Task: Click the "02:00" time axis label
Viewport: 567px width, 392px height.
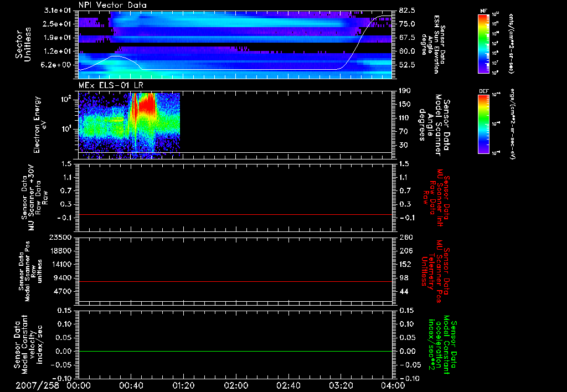Action: [x=236, y=385]
